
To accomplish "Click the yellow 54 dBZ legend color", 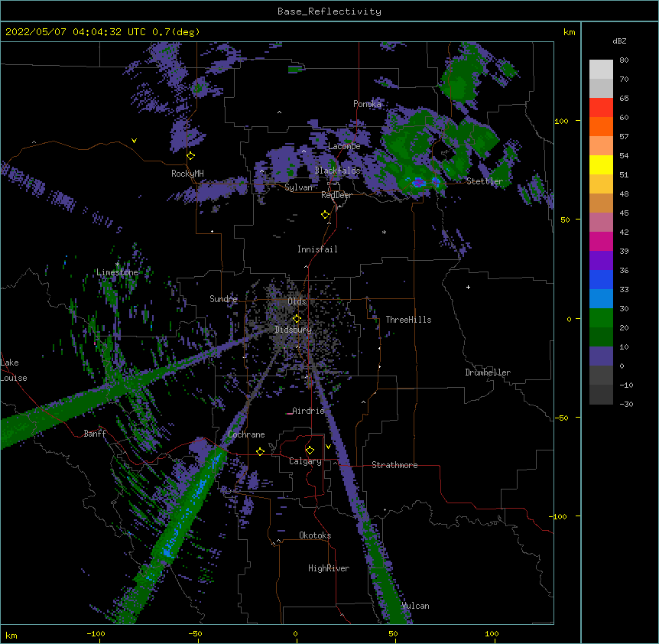I will tap(601, 164).
